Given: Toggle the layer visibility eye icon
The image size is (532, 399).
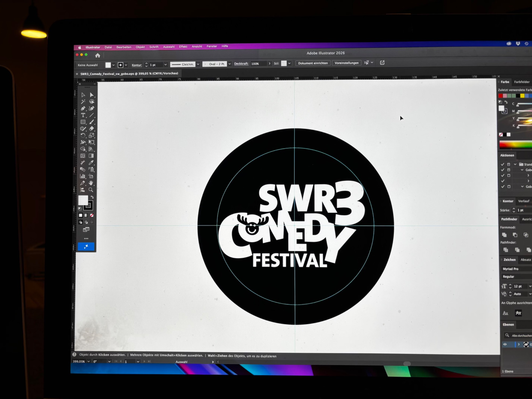Looking at the screenshot, I should click(x=505, y=344).
